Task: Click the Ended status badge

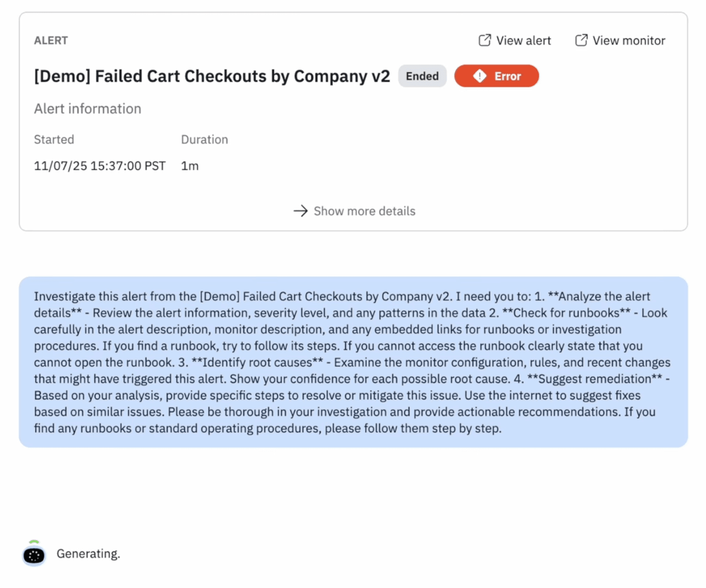Action: (422, 76)
